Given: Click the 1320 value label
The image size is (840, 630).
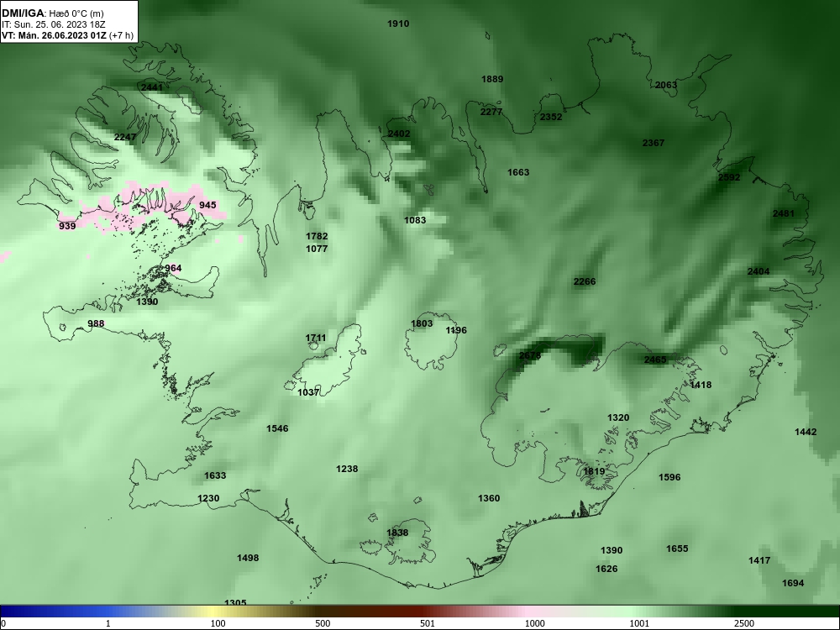Looking at the screenshot, I should (618, 417).
